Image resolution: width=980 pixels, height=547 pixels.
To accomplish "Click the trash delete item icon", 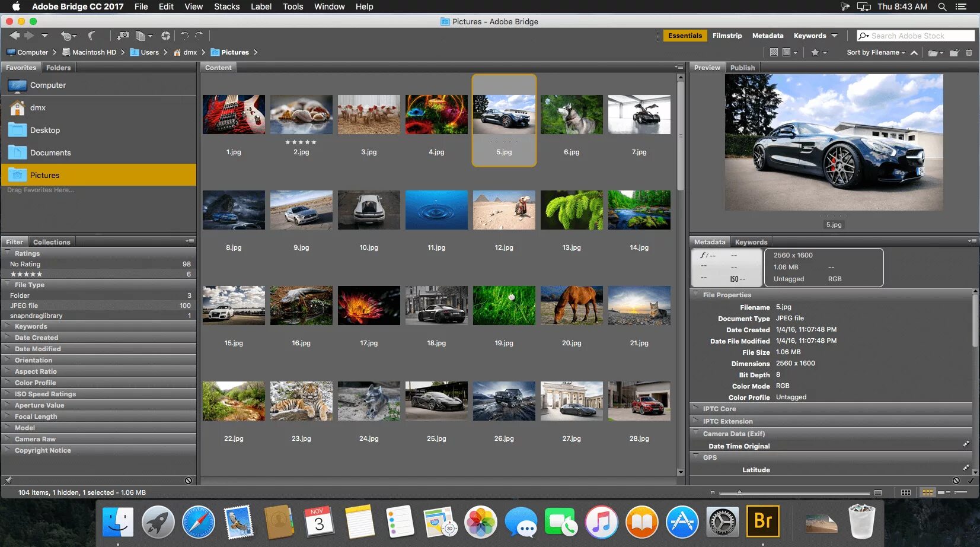I will pos(969,52).
